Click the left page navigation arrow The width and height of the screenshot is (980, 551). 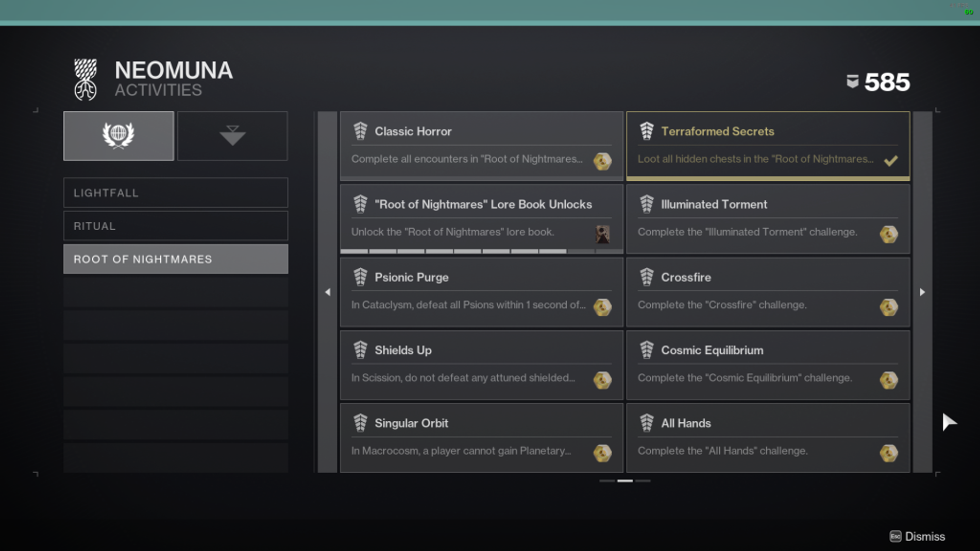[x=328, y=292]
